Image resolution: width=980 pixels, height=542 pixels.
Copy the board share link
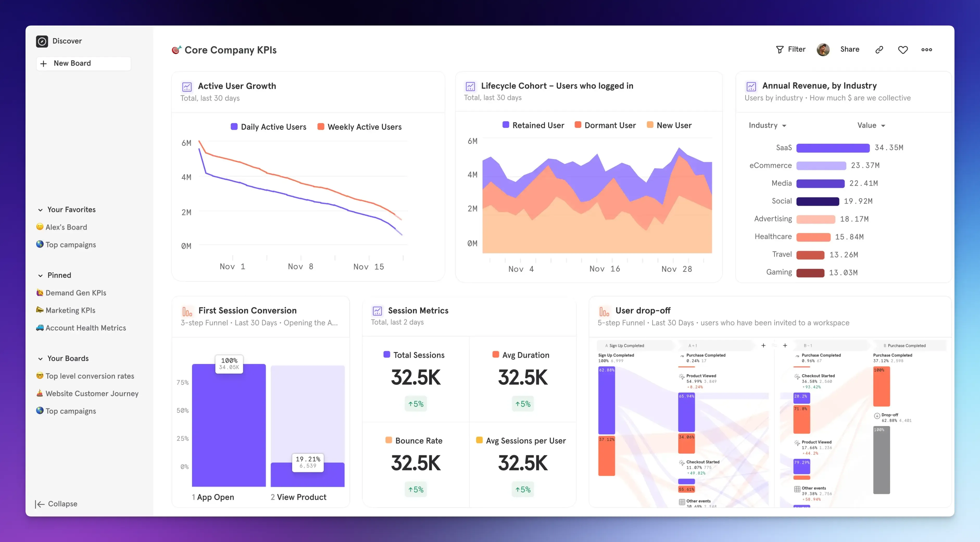point(879,49)
